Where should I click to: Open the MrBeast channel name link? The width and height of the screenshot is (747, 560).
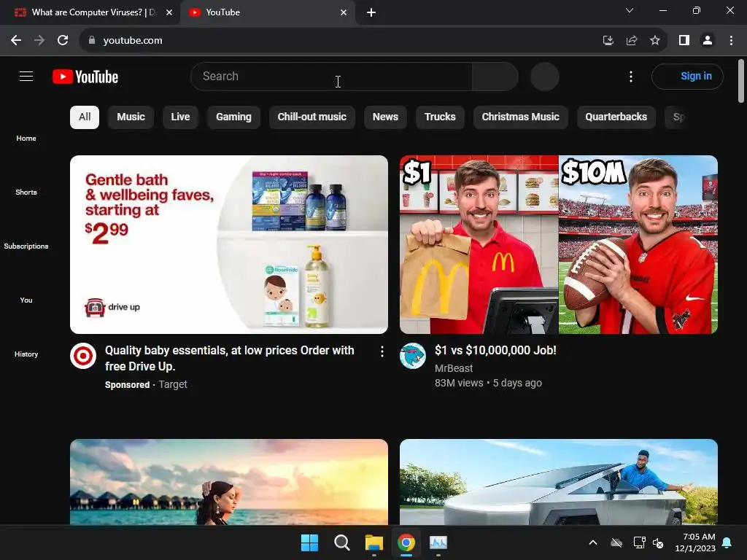click(x=454, y=368)
